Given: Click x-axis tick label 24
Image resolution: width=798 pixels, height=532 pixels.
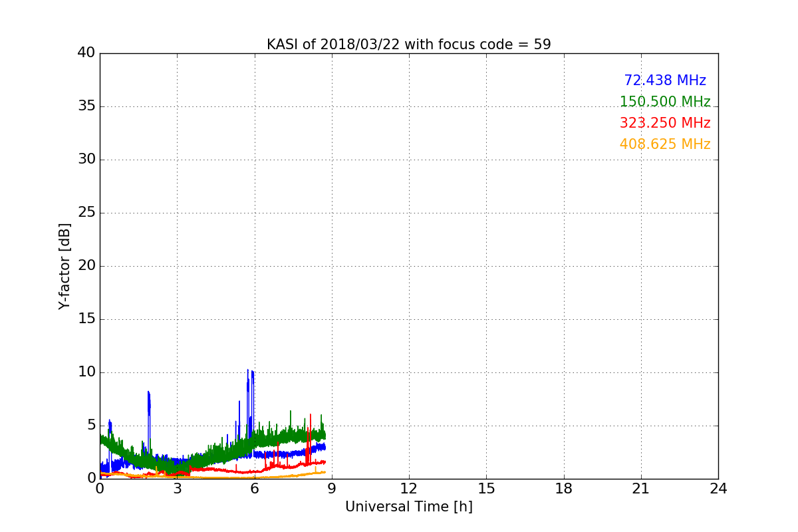Looking at the screenshot, I should coord(718,489).
